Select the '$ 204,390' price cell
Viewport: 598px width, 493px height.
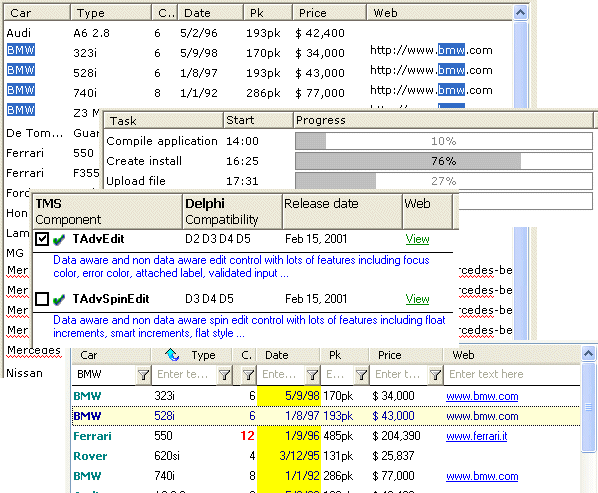pyautogui.click(x=396, y=436)
